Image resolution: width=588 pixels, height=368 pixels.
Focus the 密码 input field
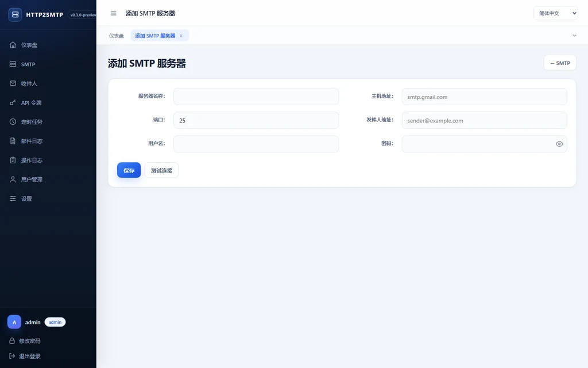(484, 144)
